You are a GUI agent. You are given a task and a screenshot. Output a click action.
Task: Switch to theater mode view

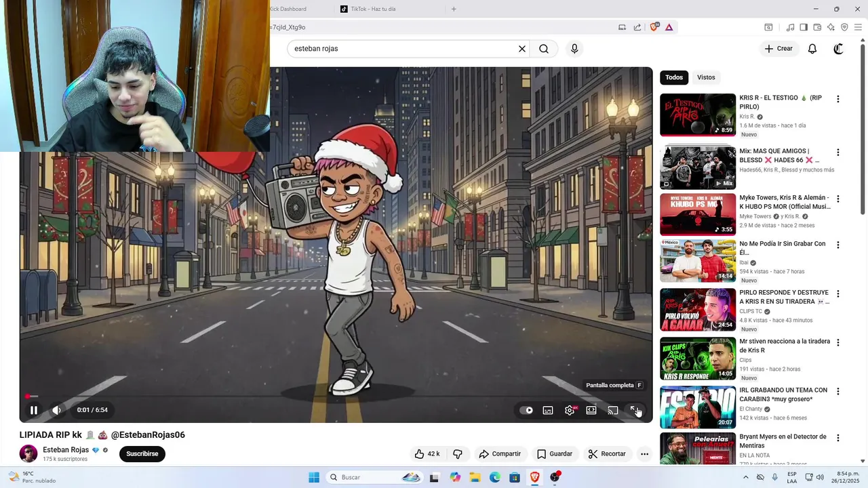(x=591, y=410)
